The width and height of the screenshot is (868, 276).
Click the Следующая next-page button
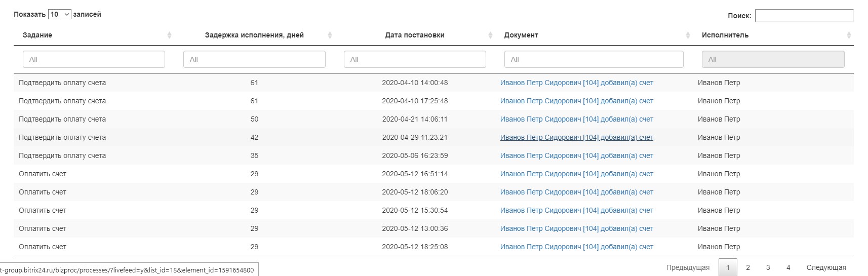pyautogui.click(x=826, y=267)
